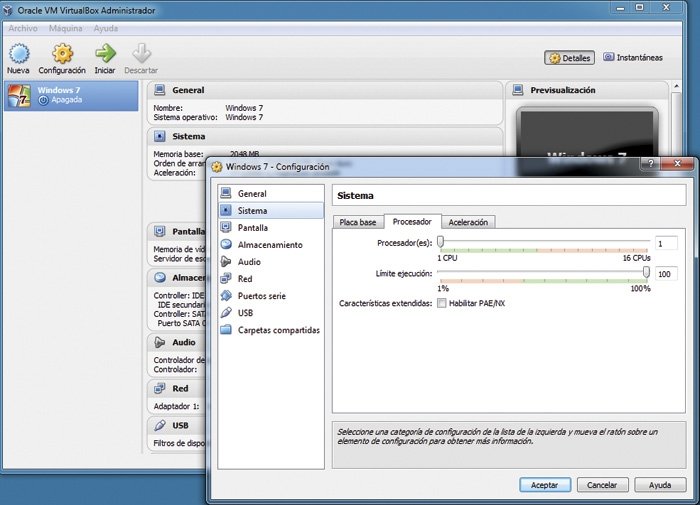Click scroll-up arrow in main window scrollbar

point(677,86)
